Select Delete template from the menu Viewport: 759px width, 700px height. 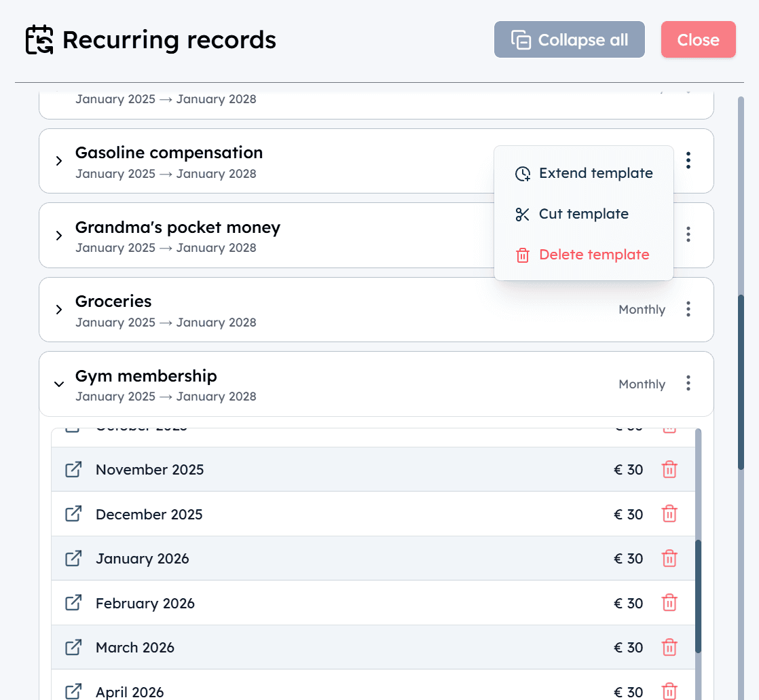(593, 255)
